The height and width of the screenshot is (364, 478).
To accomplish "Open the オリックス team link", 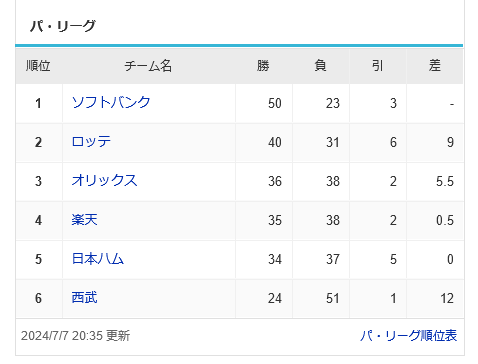I will pyautogui.click(x=104, y=181).
